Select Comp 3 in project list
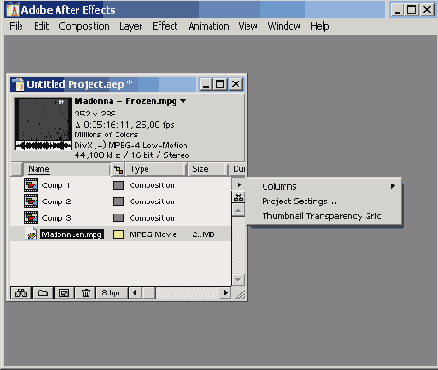 (x=56, y=218)
